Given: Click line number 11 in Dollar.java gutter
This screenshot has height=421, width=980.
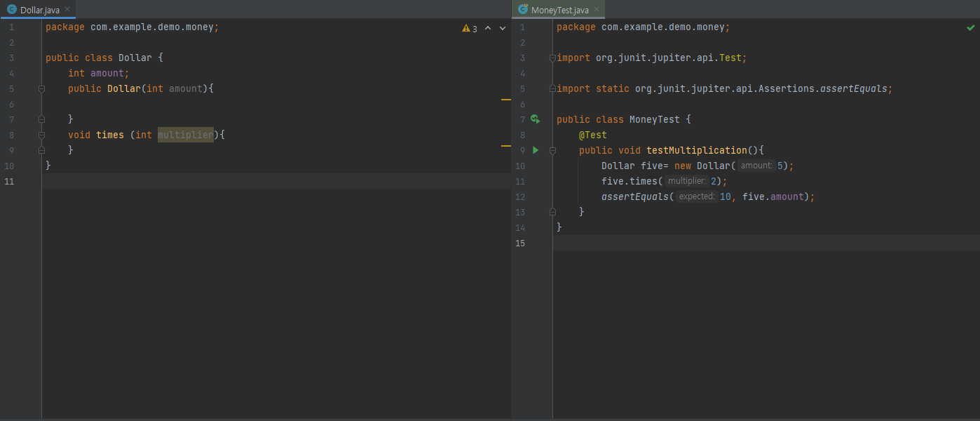Looking at the screenshot, I should tap(8, 181).
